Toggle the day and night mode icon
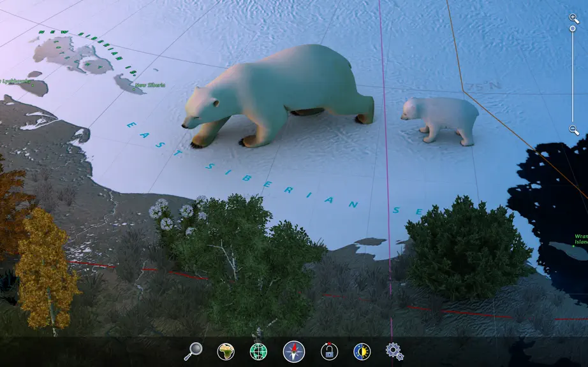588x367 pixels. click(362, 352)
